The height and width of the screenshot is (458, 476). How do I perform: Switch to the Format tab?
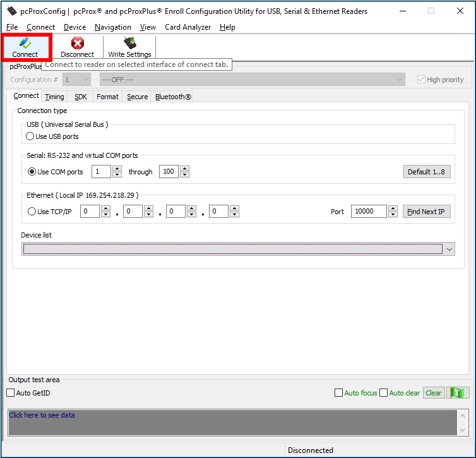pos(107,97)
